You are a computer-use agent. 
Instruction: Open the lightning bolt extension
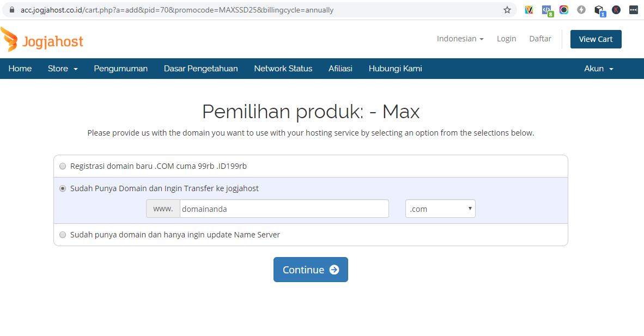point(581,10)
